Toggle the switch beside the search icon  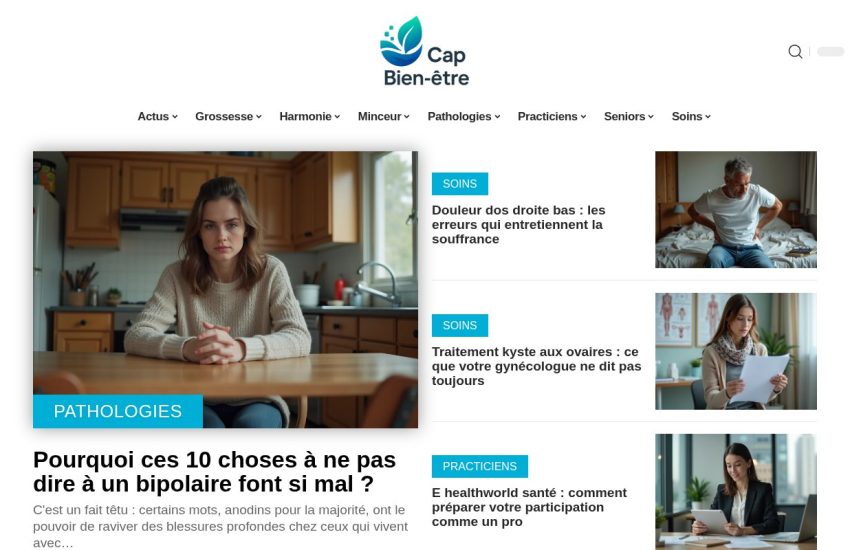point(830,51)
